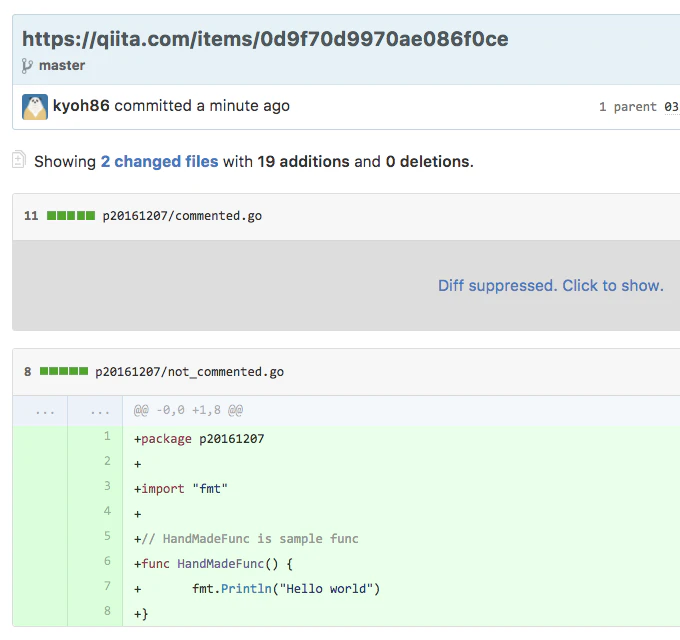Click the '+package p20161207' code line

tap(199, 439)
